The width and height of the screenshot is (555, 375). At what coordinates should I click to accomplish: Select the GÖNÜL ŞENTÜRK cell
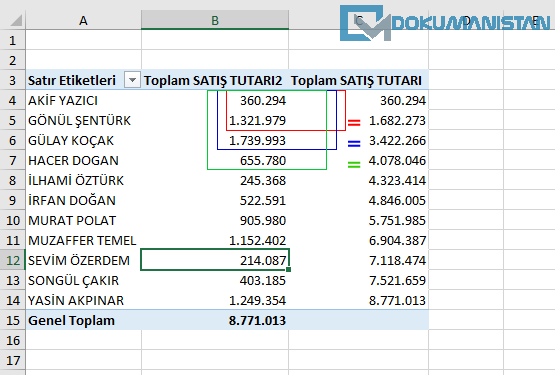[84, 120]
